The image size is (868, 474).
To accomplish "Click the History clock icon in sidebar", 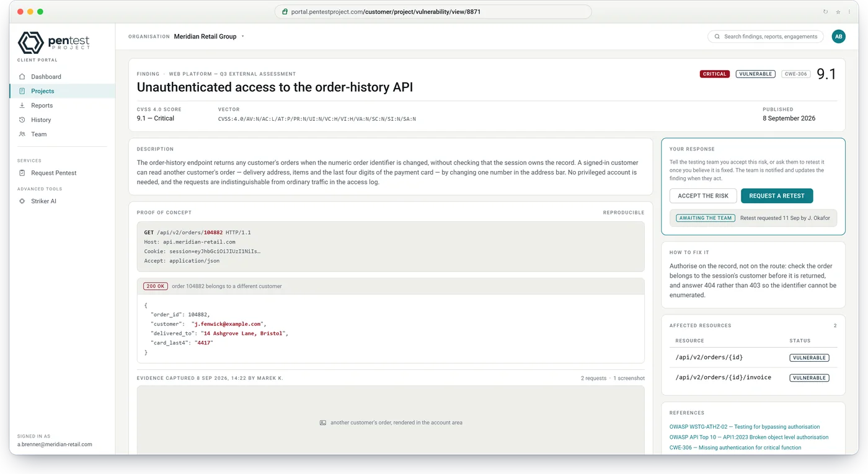I will tap(22, 120).
